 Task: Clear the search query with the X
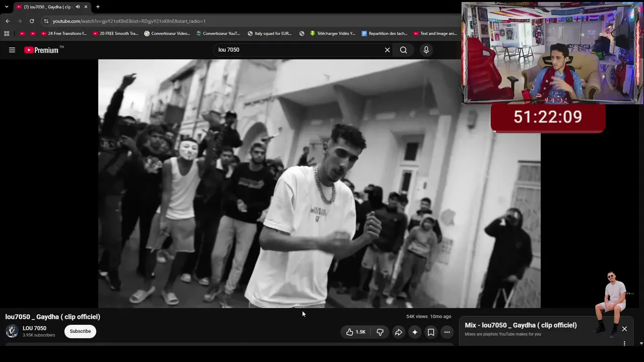(387, 50)
